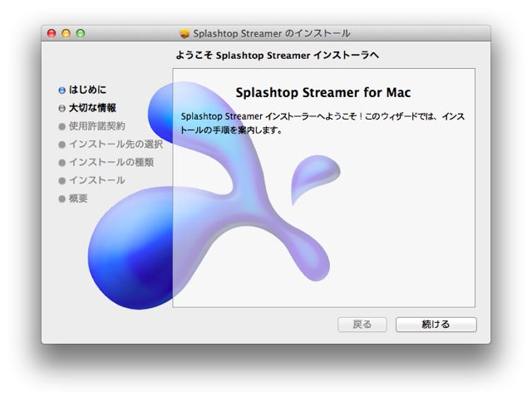Click the blue bullet beside はじめに

(x=62, y=90)
